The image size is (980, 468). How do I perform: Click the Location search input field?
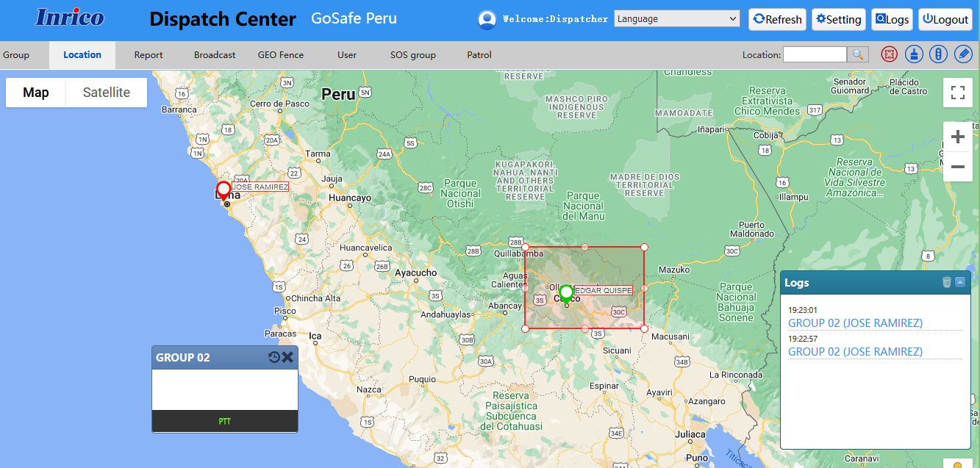tap(815, 54)
